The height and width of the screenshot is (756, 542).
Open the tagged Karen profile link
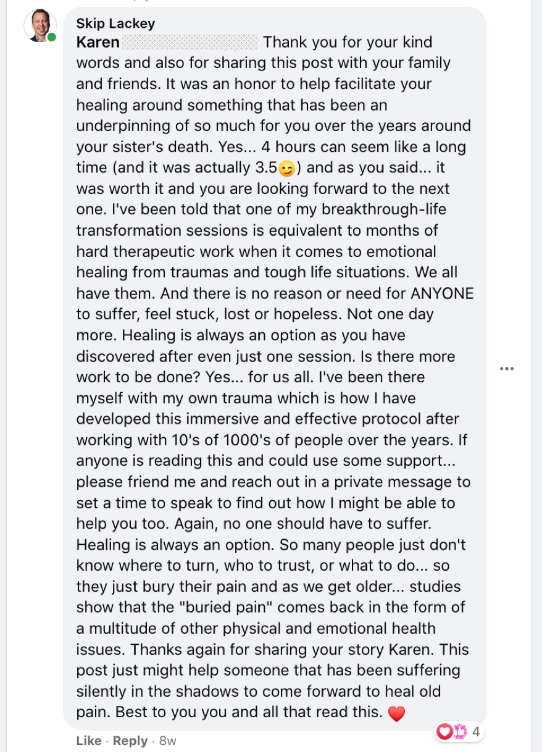click(x=98, y=42)
